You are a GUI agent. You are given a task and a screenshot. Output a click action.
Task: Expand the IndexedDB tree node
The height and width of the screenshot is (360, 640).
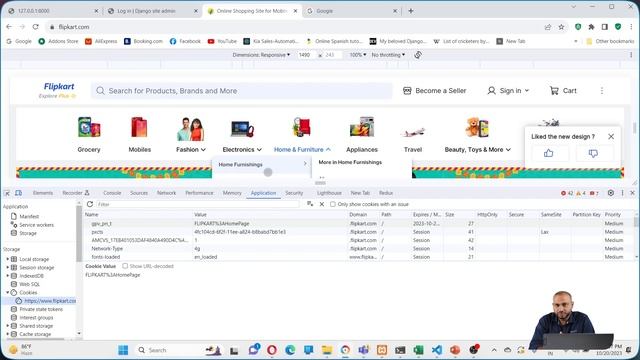point(7,276)
